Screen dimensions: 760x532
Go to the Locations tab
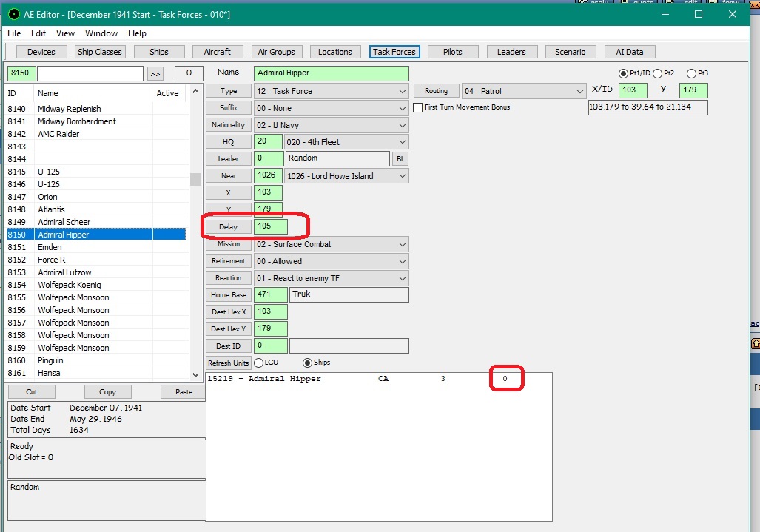tap(335, 52)
